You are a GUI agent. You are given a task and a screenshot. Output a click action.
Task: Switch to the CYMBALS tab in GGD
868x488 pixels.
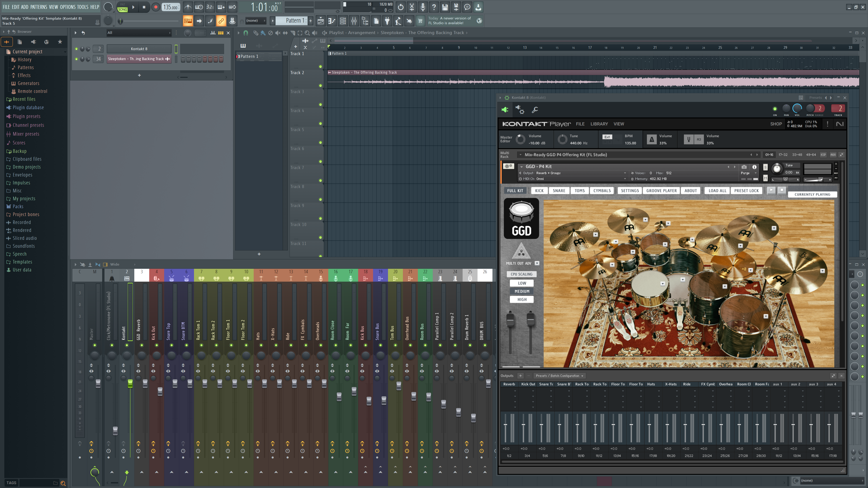tap(602, 190)
